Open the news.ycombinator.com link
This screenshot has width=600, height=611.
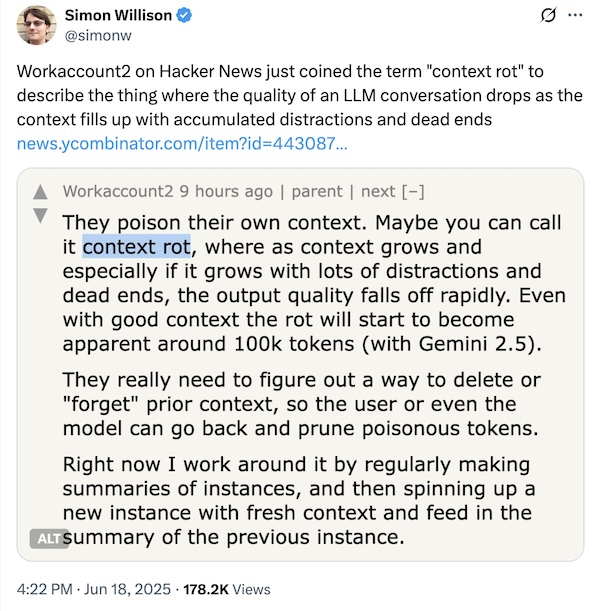[183, 143]
